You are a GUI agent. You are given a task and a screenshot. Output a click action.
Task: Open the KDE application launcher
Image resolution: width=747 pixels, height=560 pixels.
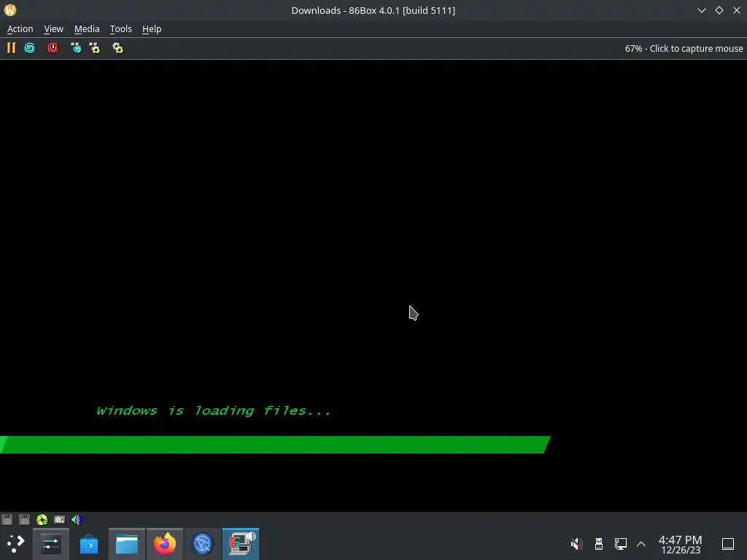(x=16, y=544)
